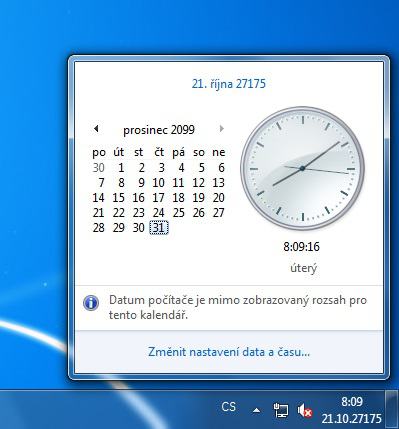
Task: Click the Show Desktop button strip
Action: (x=392, y=409)
